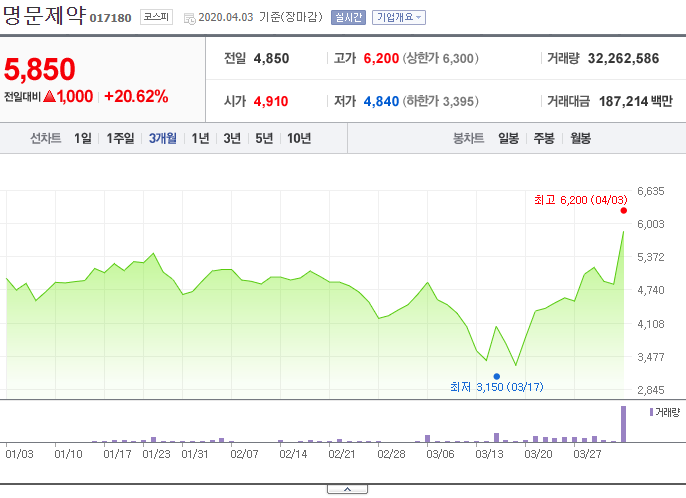Select the 1일 line chart tab
Viewport: 686px width, 498px height.
(x=83, y=138)
